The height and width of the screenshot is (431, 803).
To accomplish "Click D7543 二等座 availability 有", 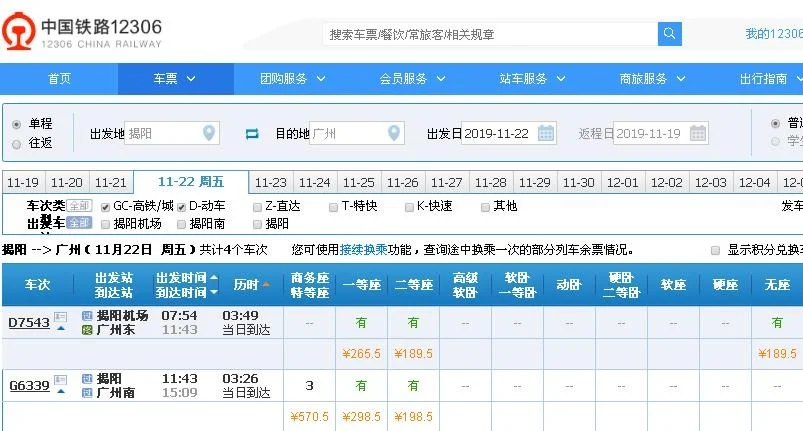I will pos(413,322).
